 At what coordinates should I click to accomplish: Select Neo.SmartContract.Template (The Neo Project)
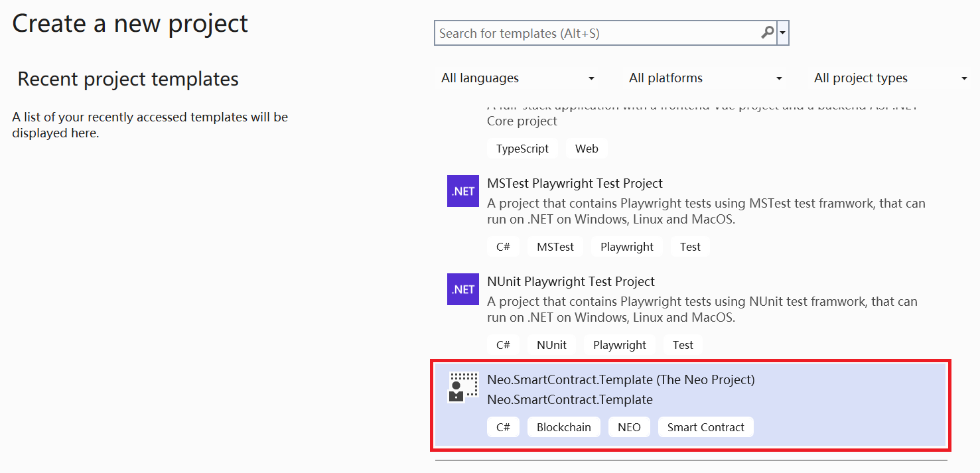coord(690,404)
